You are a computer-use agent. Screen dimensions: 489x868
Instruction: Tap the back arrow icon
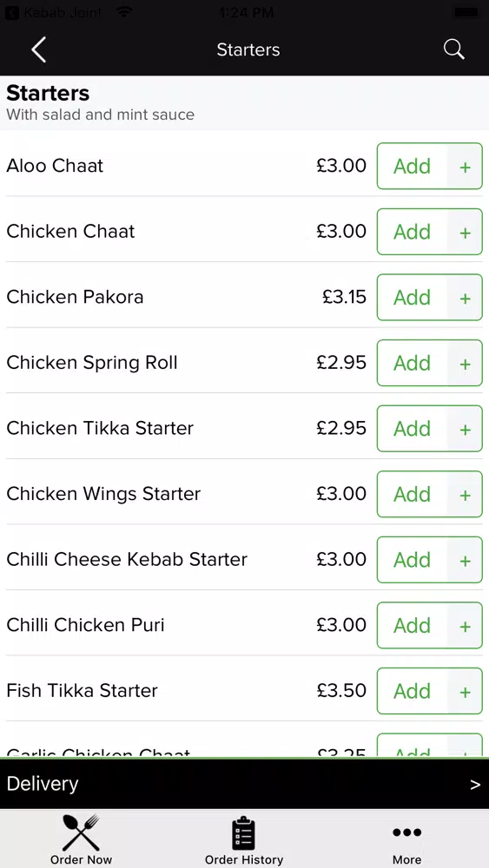(39, 49)
